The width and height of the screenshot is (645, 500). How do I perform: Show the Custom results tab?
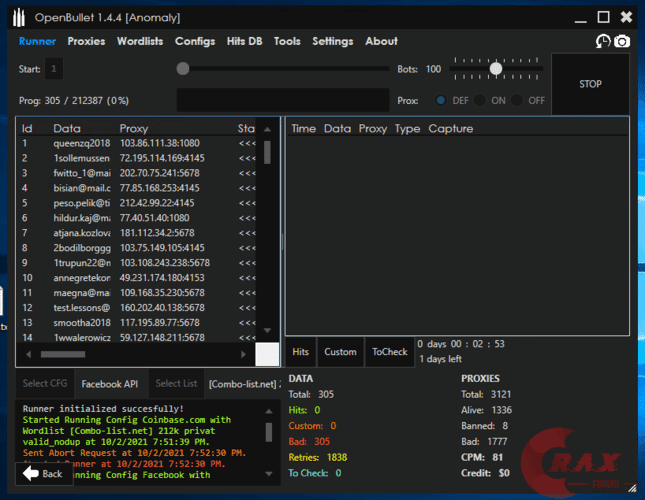pos(340,352)
